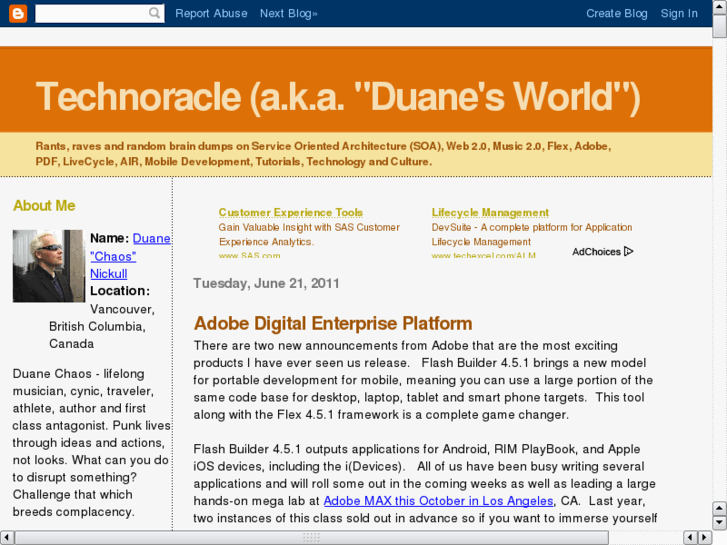Click the "Gain Valuable Insight with SAS" ad text
This screenshot has height=545, width=727.
tap(309, 234)
